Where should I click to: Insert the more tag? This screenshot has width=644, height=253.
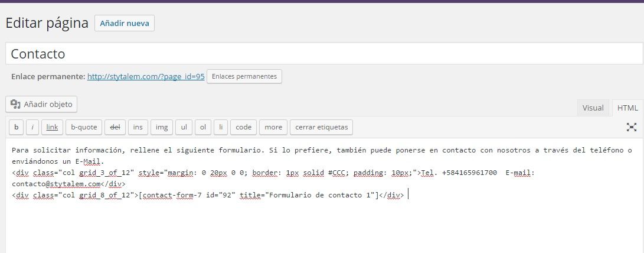273,127
